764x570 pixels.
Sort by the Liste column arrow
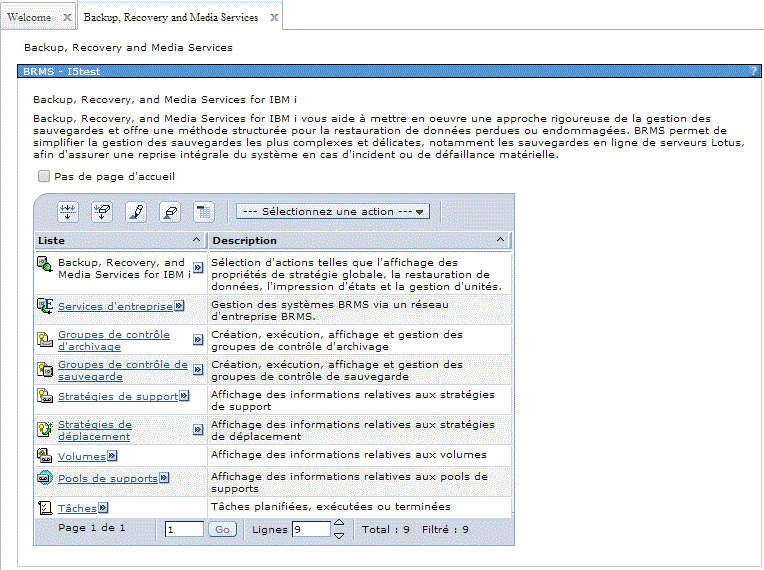pos(196,240)
